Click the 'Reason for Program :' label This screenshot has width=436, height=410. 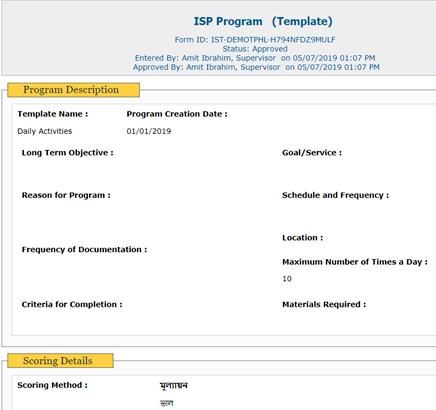(66, 195)
